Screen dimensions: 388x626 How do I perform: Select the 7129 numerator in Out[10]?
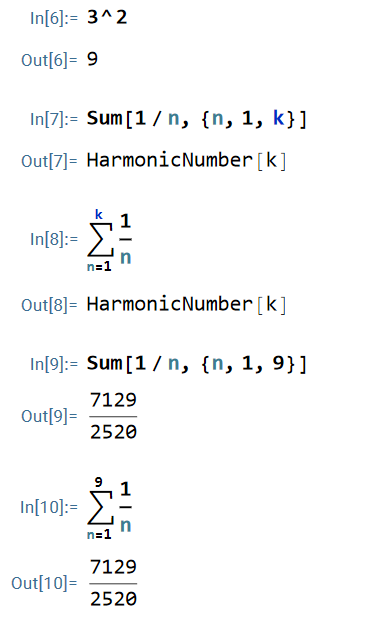[x=113, y=567]
